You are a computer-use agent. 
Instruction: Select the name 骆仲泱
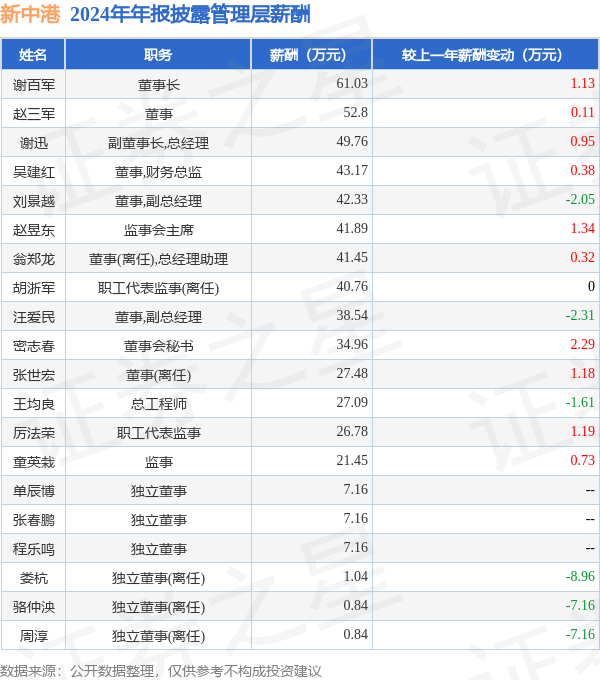[34, 607]
